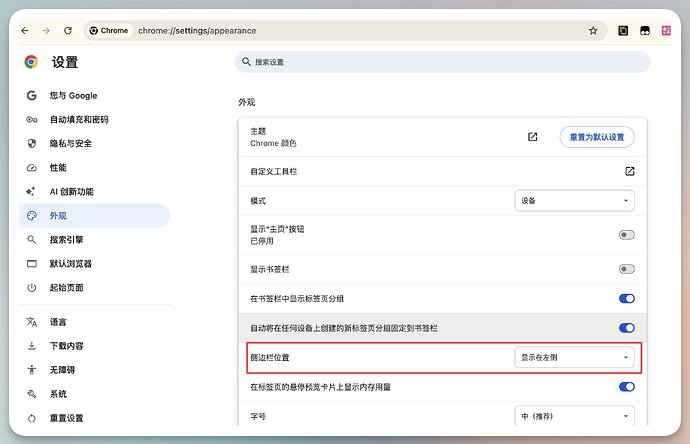The width and height of the screenshot is (690, 444).
Task: Open 隐私与安全 section
Action: tap(94, 143)
